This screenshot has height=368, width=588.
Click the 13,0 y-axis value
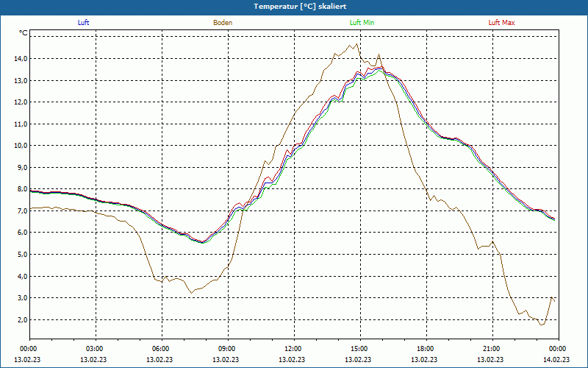point(21,80)
